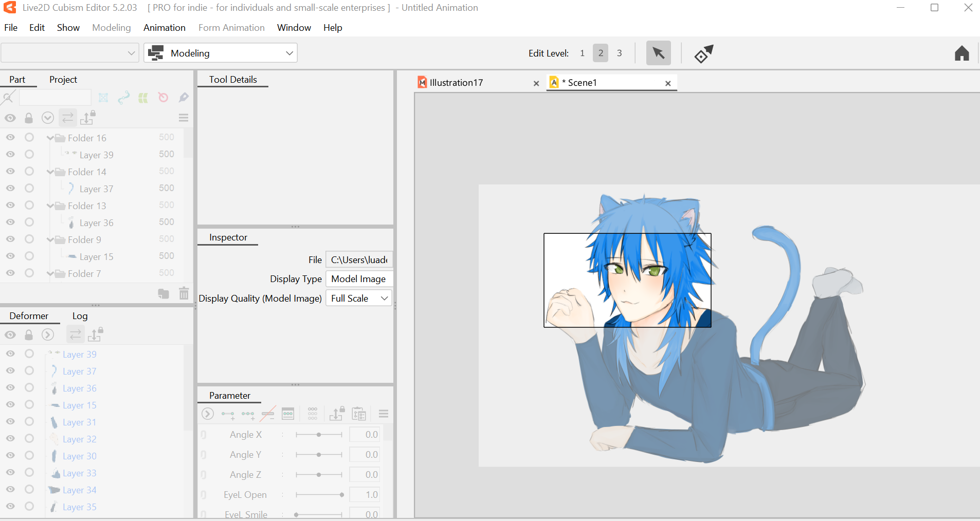Click the swap arrows icon in Part panel

[68, 118]
